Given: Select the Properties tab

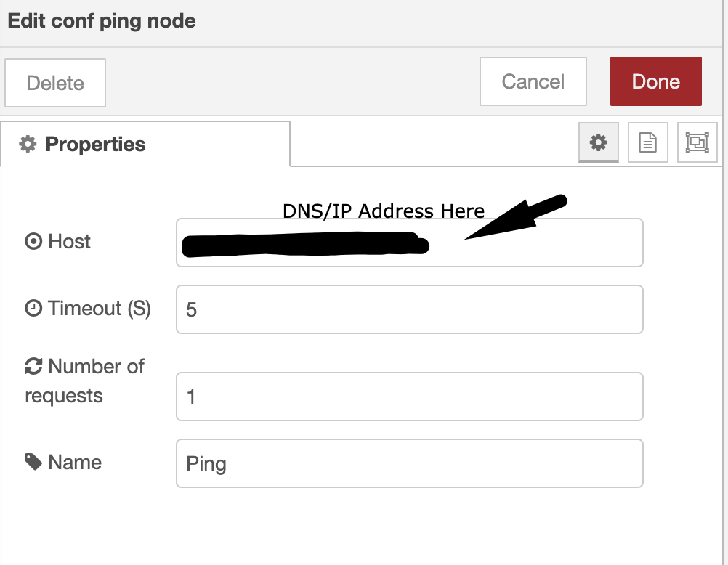Looking at the screenshot, I should (145, 144).
